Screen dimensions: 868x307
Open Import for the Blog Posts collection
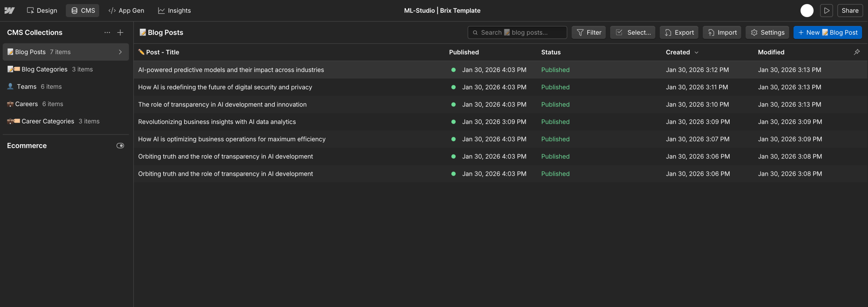tap(722, 32)
